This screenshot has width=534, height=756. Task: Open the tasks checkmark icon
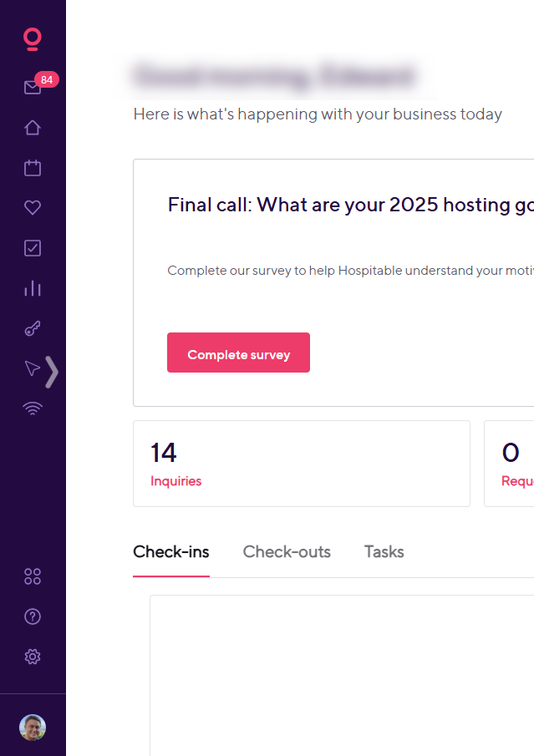pos(33,248)
